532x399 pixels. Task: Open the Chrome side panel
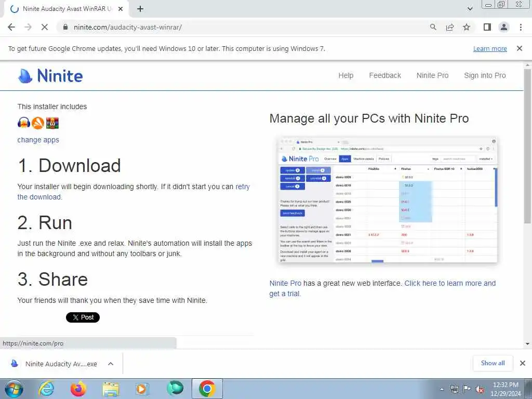point(487,27)
